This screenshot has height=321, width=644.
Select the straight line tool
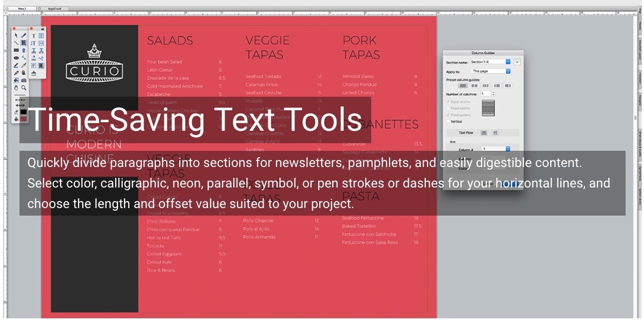click(x=16, y=43)
